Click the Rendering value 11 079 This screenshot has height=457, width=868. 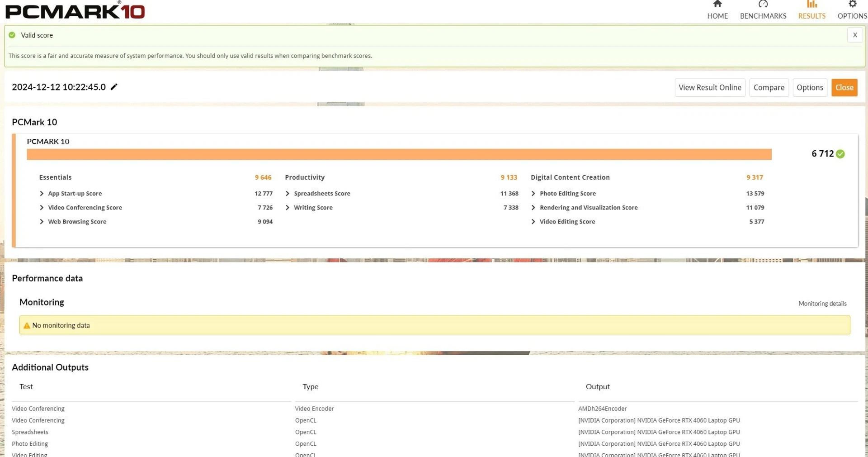click(x=755, y=208)
